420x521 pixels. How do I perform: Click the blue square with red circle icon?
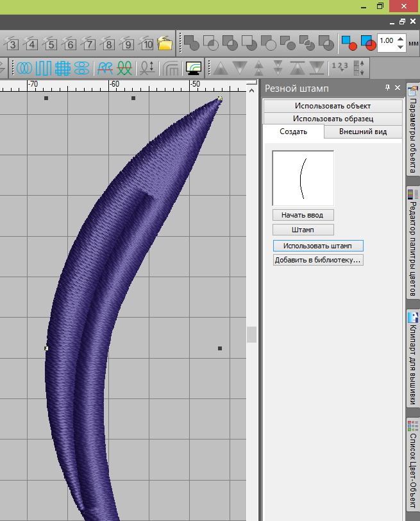pos(349,43)
